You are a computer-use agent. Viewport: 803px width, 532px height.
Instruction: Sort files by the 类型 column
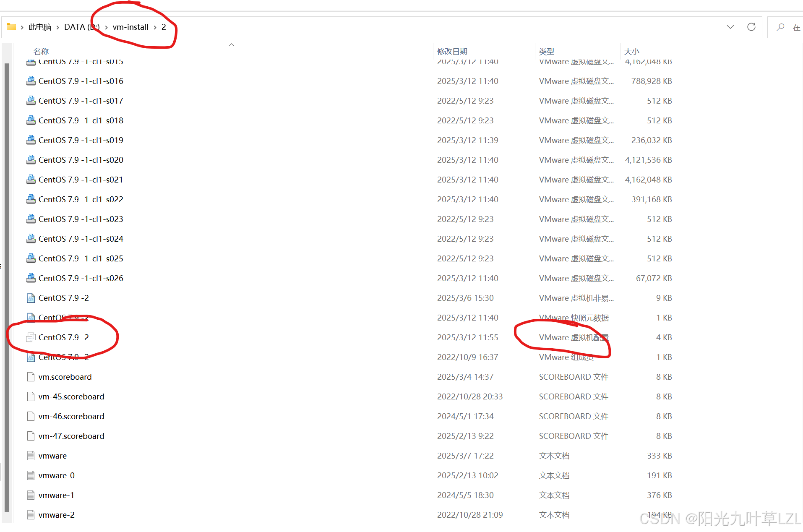point(547,51)
